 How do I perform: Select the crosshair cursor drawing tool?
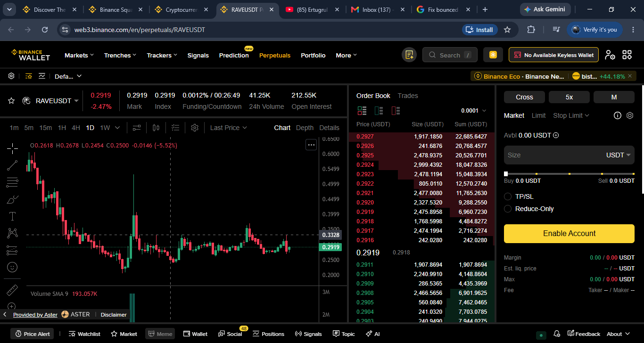click(12, 148)
